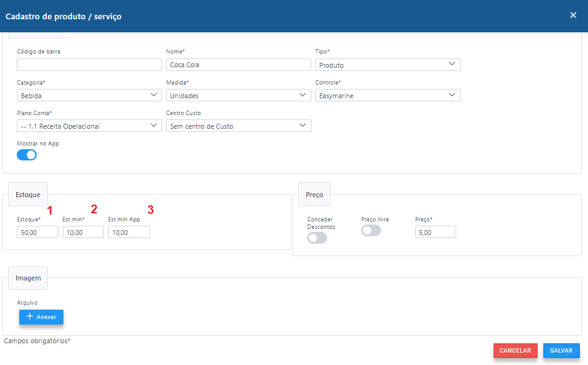Click the Código de barra input field
The width and height of the screenshot is (588, 365).
[x=90, y=65]
